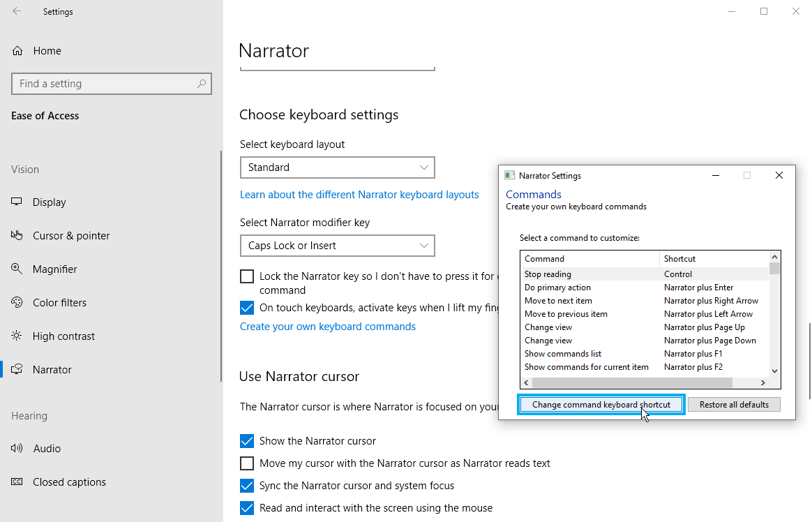Screen dimensions: 812x522
Task: Click Change command keyboard shortcut button
Action: tap(601, 405)
